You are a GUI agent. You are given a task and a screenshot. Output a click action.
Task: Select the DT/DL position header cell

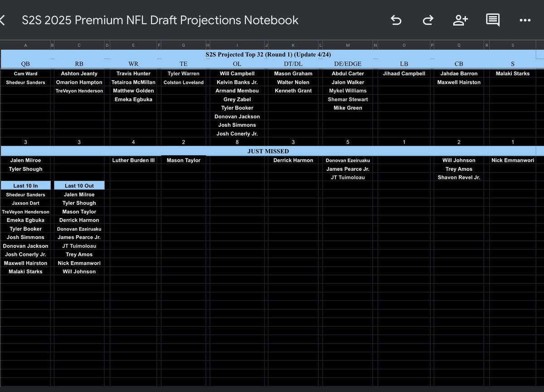point(293,64)
